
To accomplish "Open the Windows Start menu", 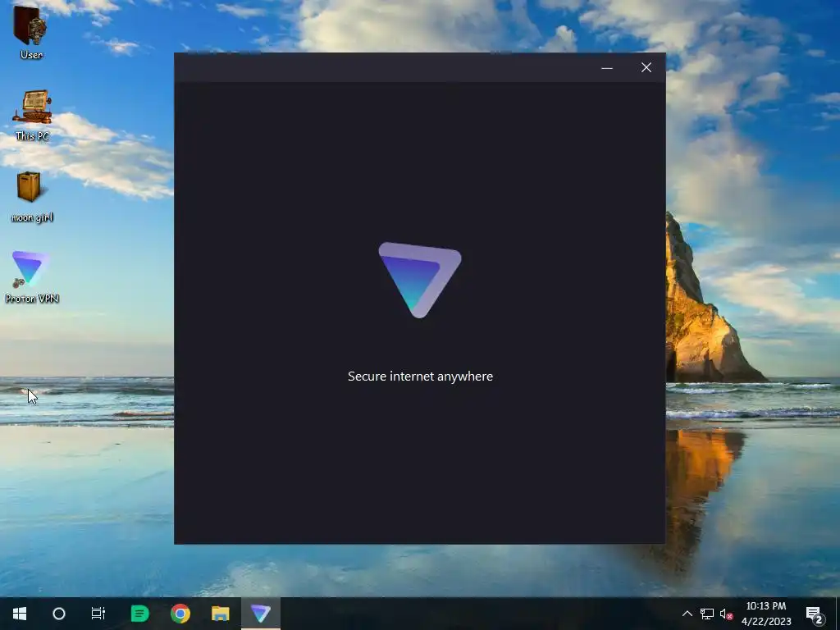I will 20,614.
